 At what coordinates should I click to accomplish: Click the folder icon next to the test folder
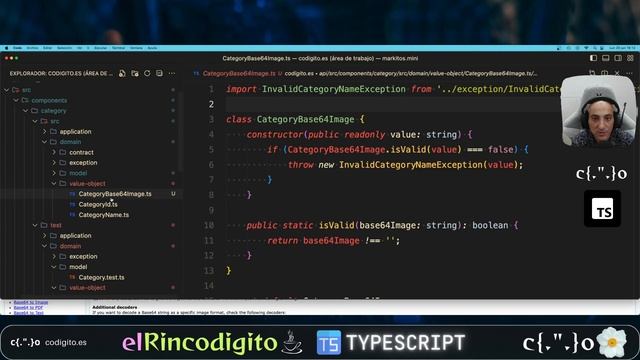44,225
